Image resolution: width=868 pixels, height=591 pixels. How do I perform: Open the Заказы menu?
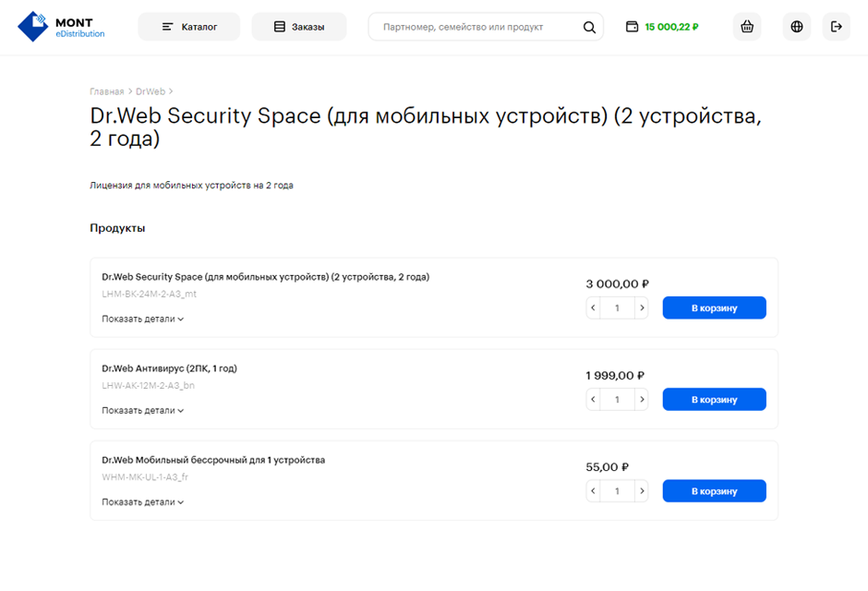tap(299, 27)
